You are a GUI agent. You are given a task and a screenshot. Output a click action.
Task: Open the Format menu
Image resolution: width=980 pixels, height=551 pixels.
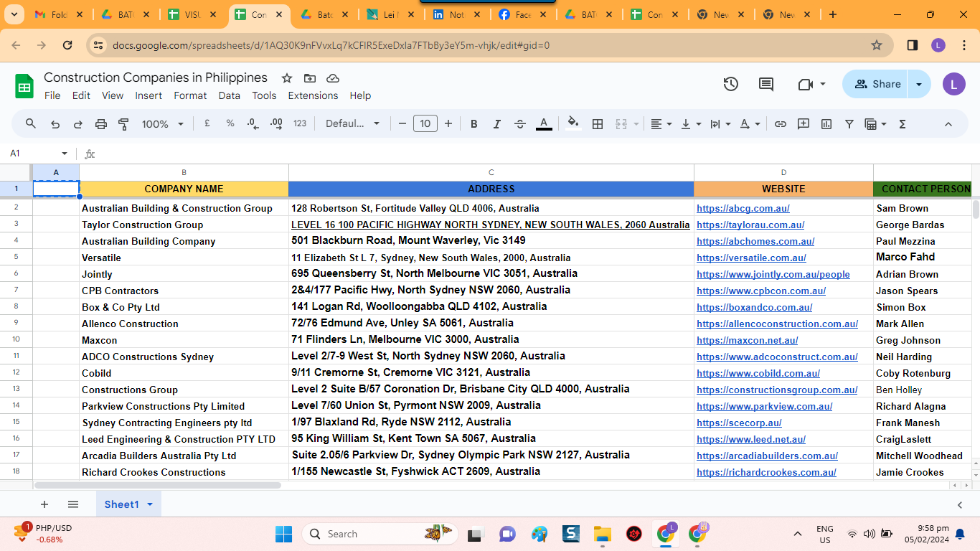pyautogui.click(x=190, y=95)
